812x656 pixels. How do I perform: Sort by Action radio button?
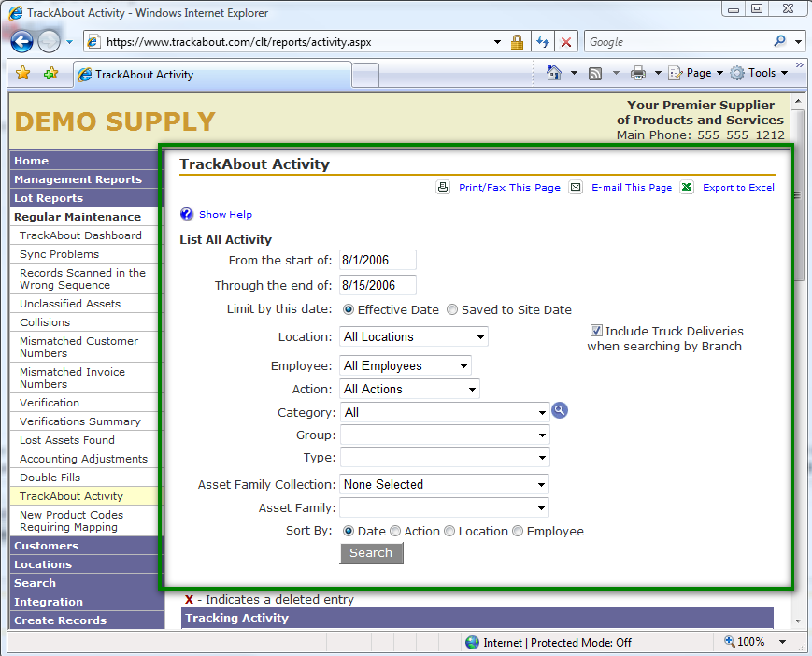[395, 531]
